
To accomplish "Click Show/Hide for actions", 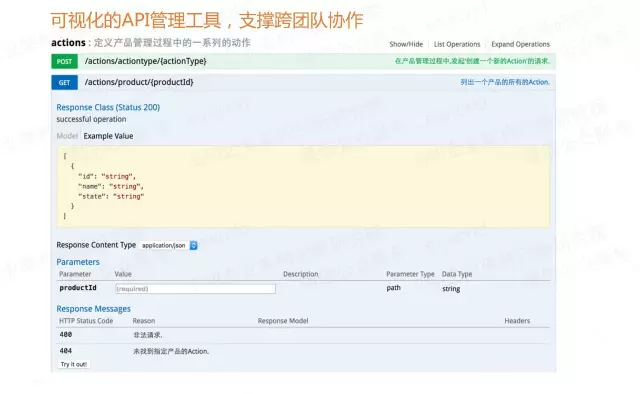I will click(x=406, y=44).
